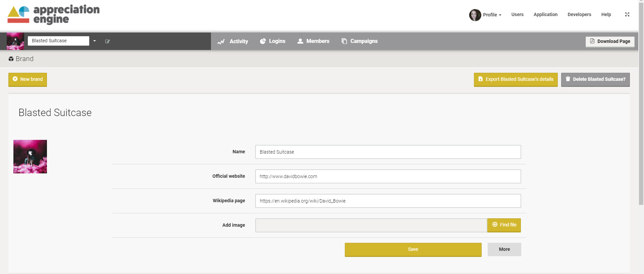Click the Add image file path field
The width and height of the screenshot is (644, 274).
tap(371, 225)
